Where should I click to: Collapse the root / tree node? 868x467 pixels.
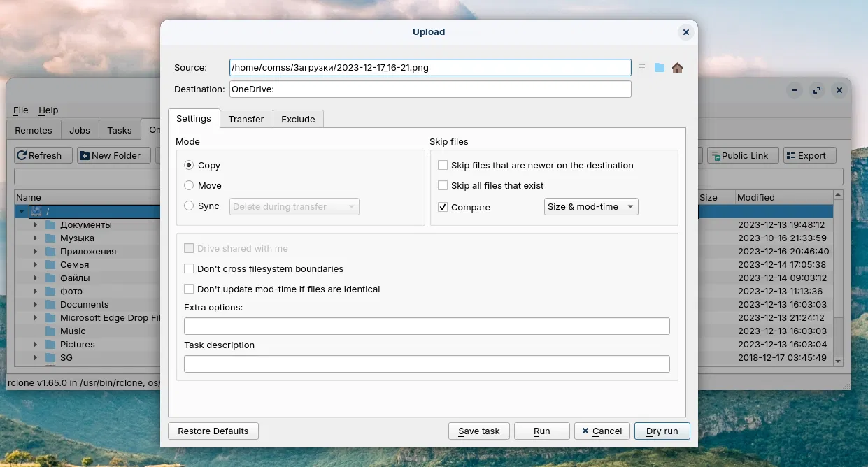tap(22, 211)
